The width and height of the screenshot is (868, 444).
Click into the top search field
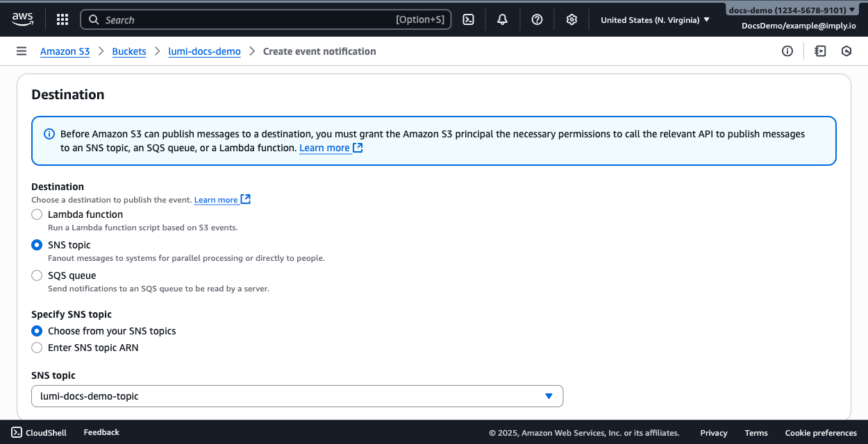coord(266,19)
